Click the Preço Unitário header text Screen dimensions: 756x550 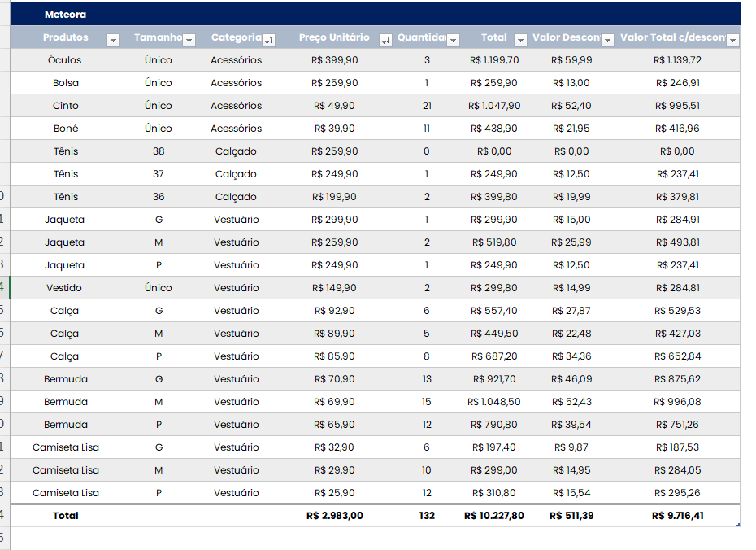[334, 37]
